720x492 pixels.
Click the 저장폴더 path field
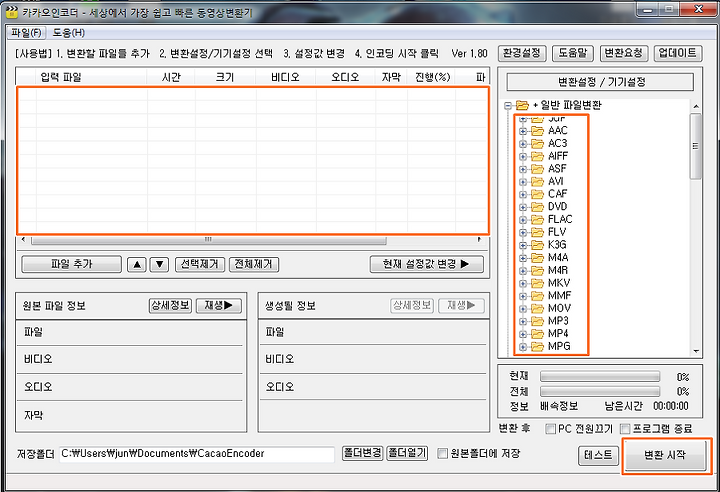coord(197,454)
